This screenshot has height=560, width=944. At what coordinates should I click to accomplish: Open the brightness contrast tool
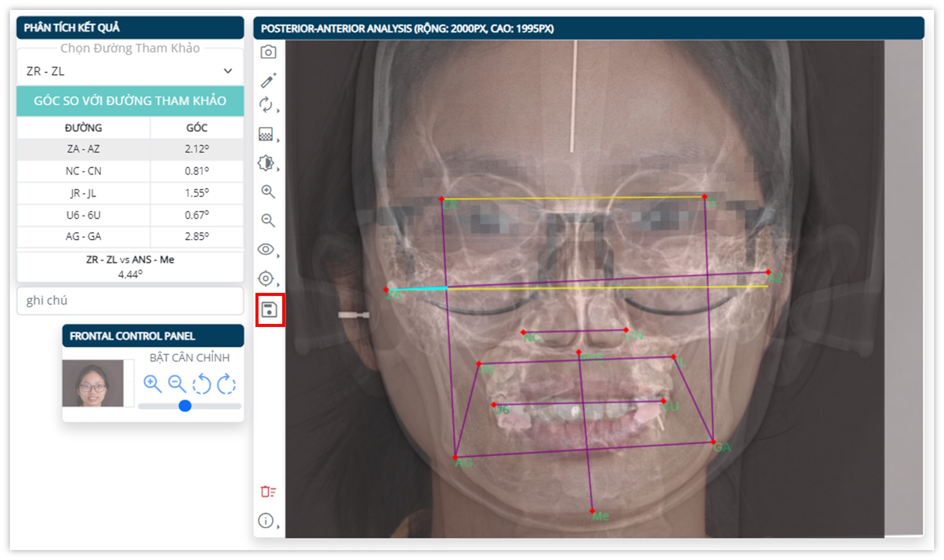click(266, 163)
